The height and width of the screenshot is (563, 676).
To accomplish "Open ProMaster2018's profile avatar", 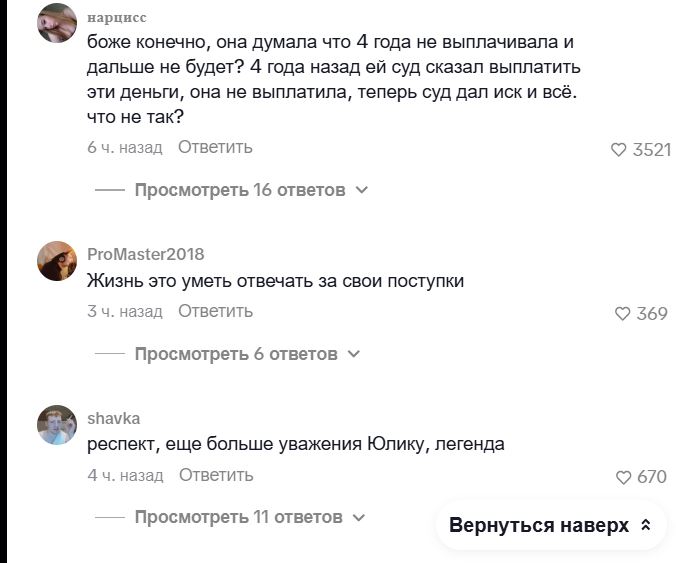I will (57, 261).
